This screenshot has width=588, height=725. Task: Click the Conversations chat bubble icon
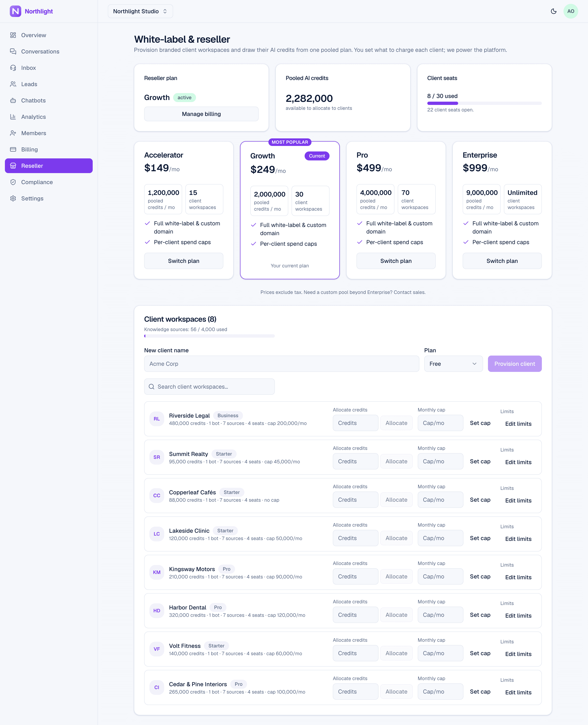click(x=13, y=51)
